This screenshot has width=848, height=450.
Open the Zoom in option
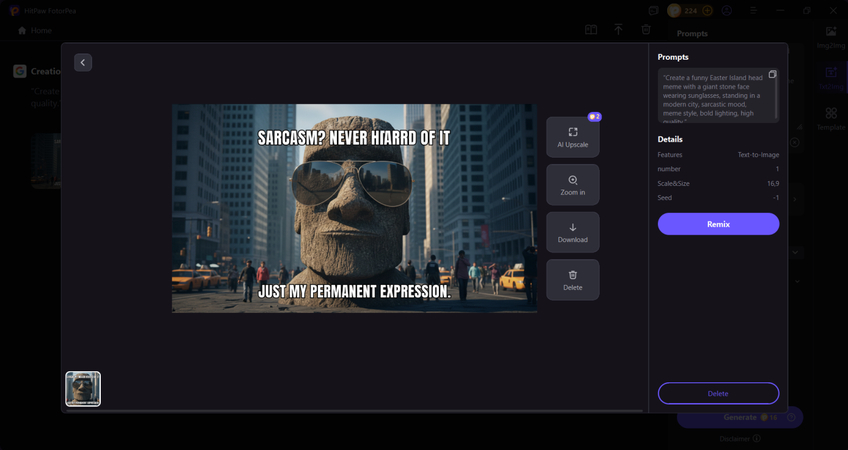573,185
